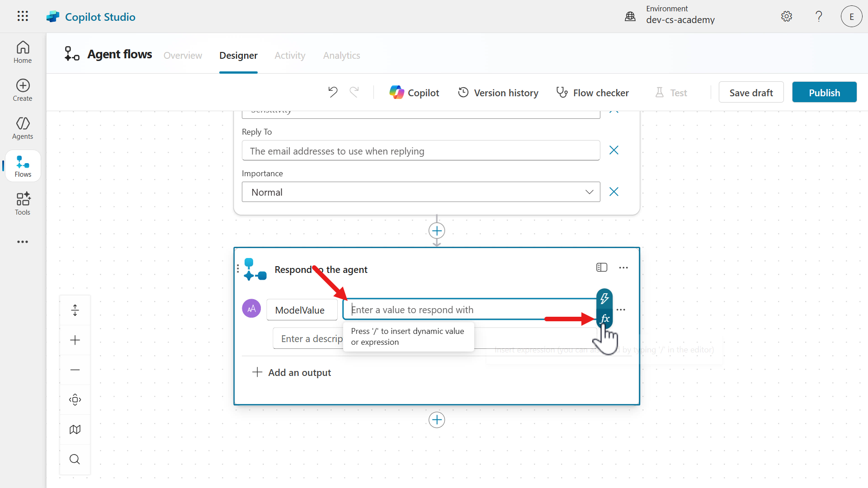Viewport: 868px width, 488px height.
Task: Click the fx insert expression icon
Action: coord(604,319)
